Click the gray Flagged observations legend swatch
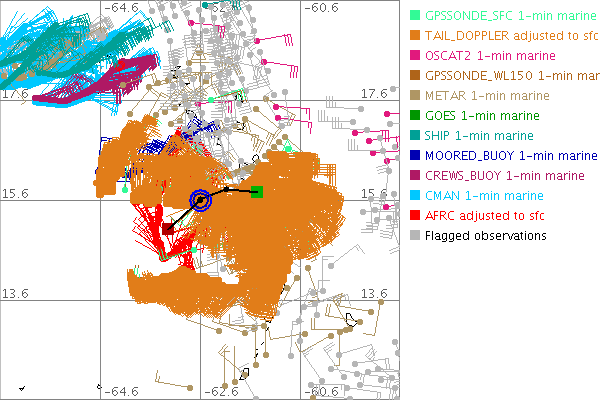The width and height of the screenshot is (600, 400). pos(415,236)
